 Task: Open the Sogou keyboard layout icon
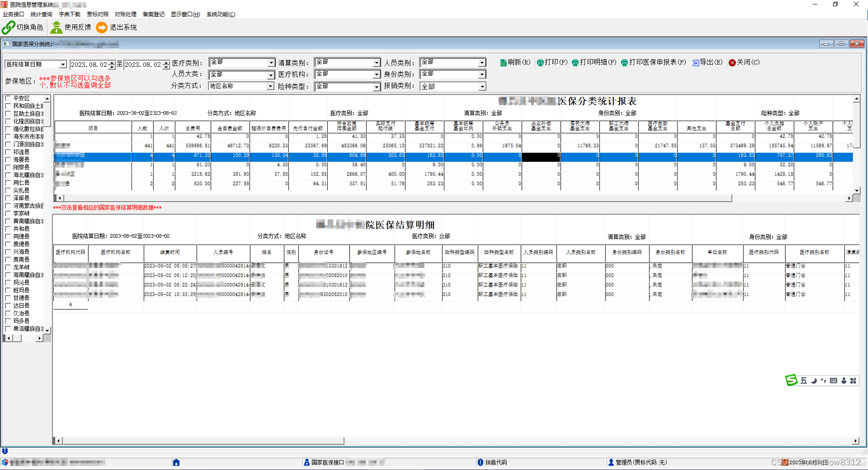coord(833,380)
